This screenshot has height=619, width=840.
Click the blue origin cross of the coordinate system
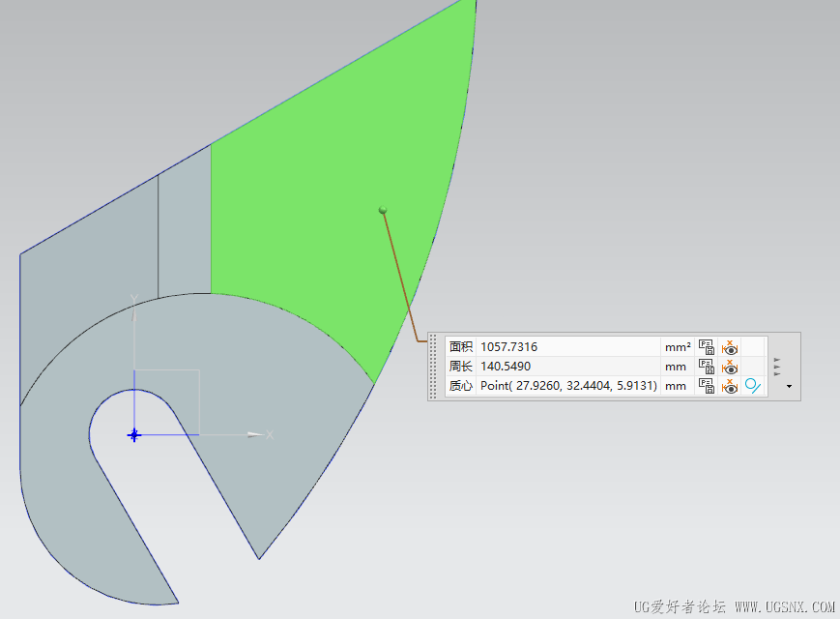click(134, 434)
